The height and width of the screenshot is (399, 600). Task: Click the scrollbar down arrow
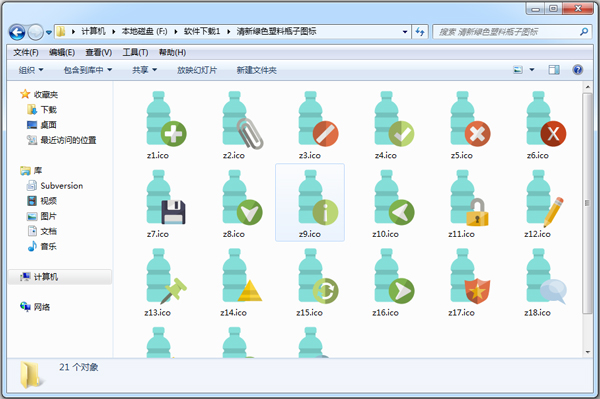(587, 352)
